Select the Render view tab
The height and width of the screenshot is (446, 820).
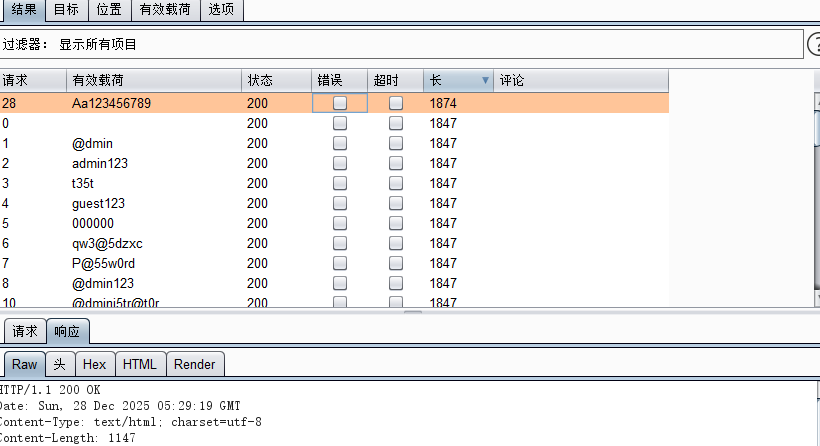tap(194, 364)
